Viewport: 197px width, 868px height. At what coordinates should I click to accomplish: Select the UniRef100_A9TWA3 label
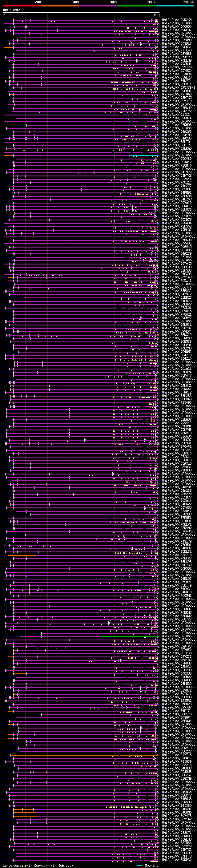(x=177, y=94)
